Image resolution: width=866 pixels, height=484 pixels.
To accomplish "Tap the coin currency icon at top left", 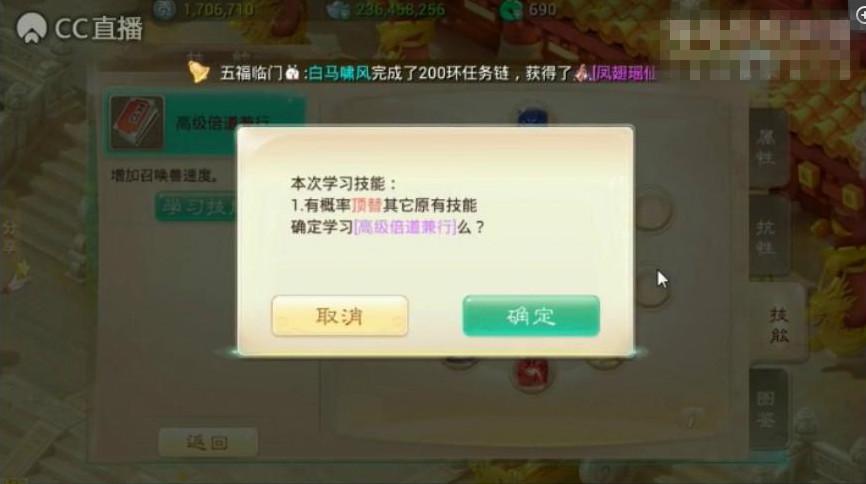I will click(x=165, y=10).
